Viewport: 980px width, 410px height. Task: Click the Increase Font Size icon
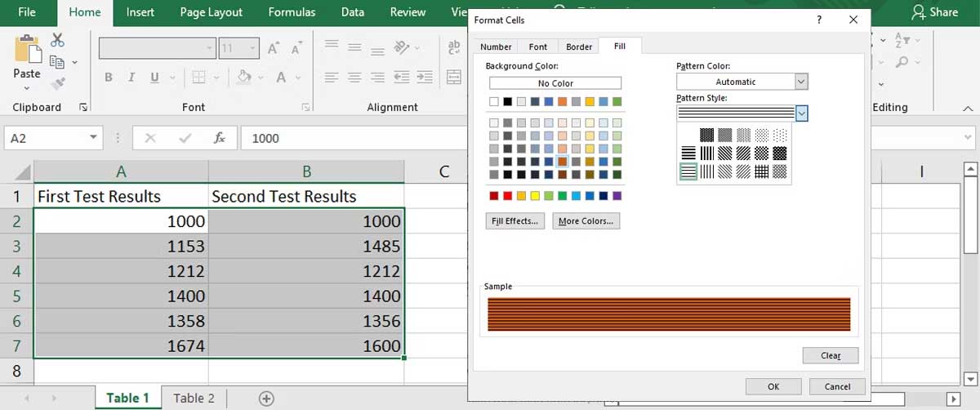pos(274,48)
